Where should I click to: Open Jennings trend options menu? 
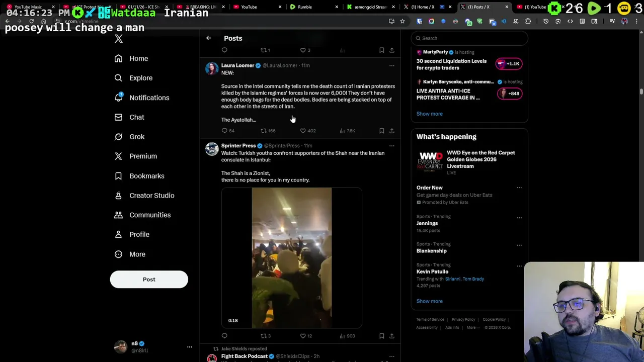pyautogui.click(x=519, y=218)
